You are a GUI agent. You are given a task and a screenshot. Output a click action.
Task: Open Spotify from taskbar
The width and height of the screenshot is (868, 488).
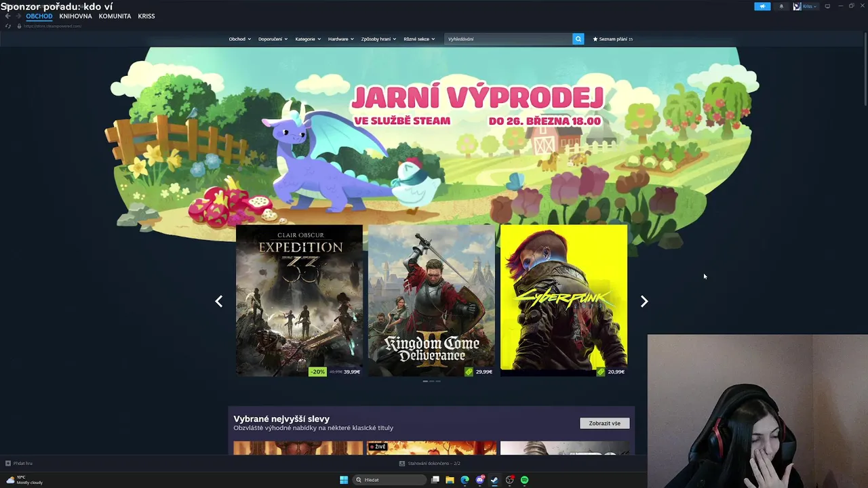point(525,480)
